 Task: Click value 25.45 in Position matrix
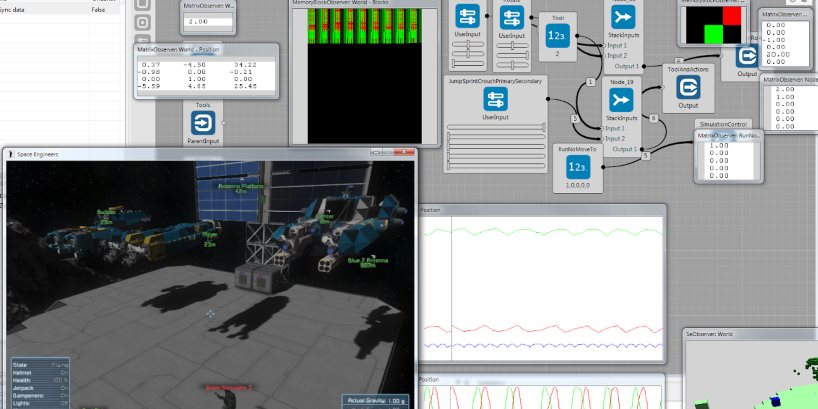[x=245, y=87]
